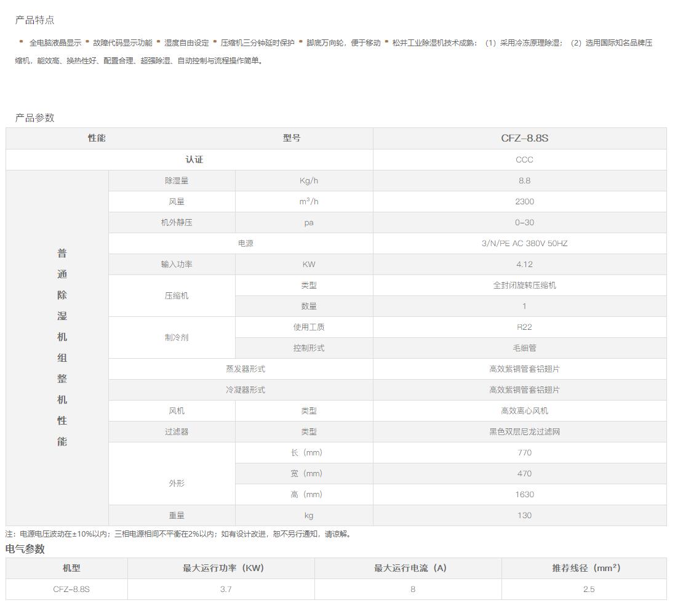Select the 重量 value 130
Image resolution: width=683 pixels, height=616 pixels.
[524, 515]
